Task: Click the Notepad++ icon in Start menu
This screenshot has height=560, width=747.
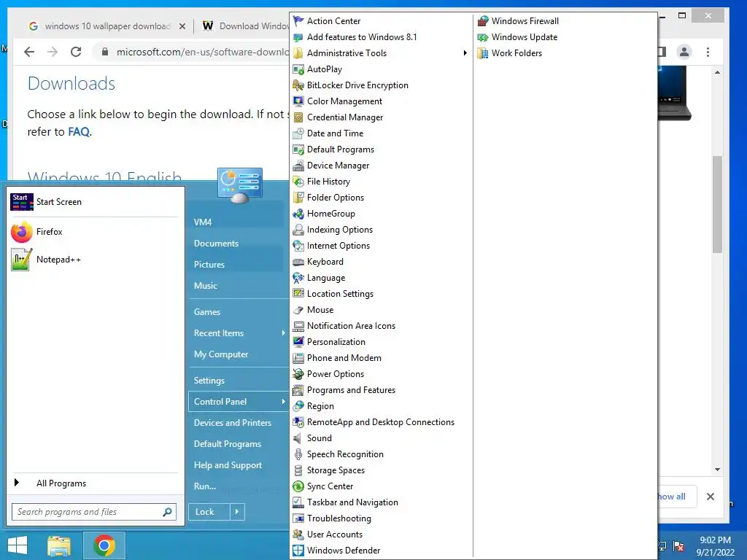Action: (21, 260)
